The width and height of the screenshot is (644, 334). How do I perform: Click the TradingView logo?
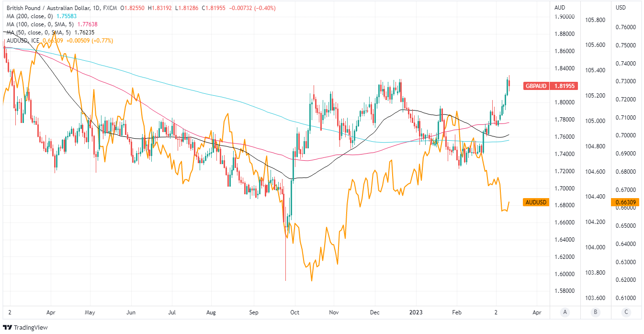(8, 328)
